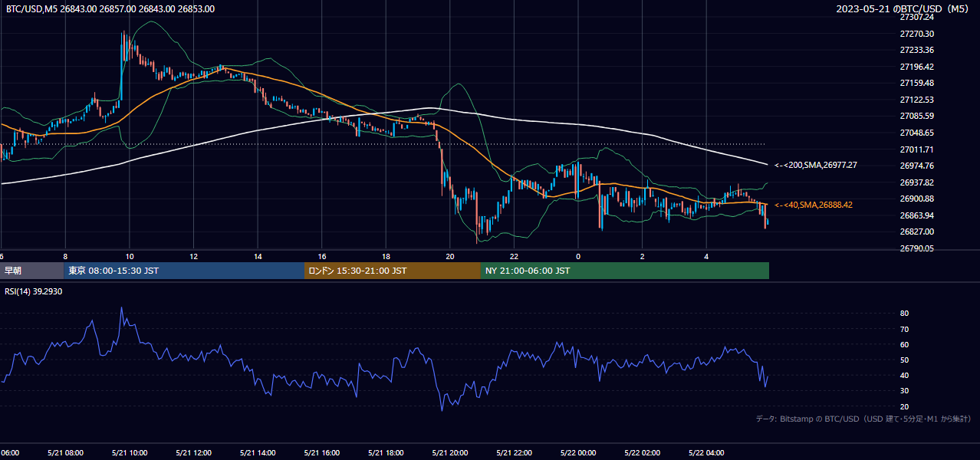980x460 pixels.
Task: Click price axis label 27159.48
Action: (x=916, y=83)
